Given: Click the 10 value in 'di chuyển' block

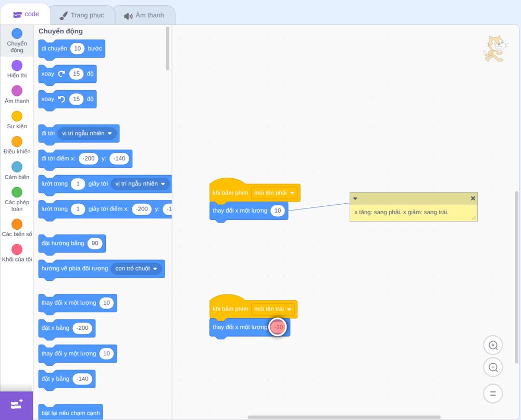Looking at the screenshot, I should point(78,48).
